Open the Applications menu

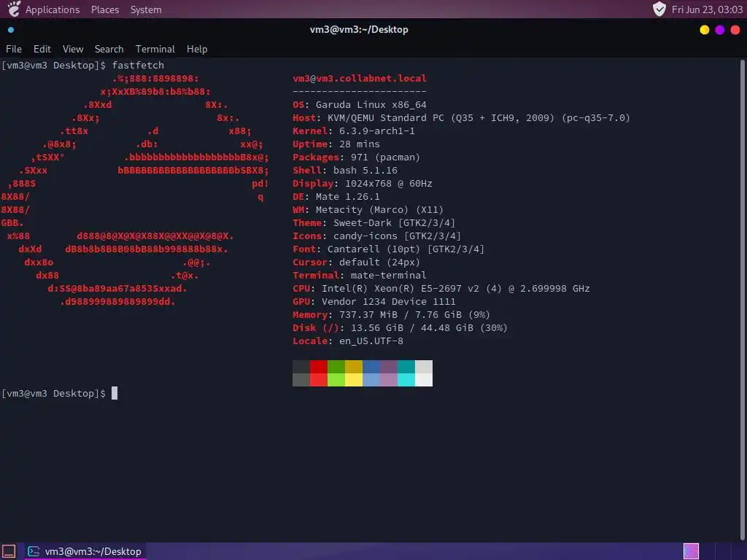point(53,9)
